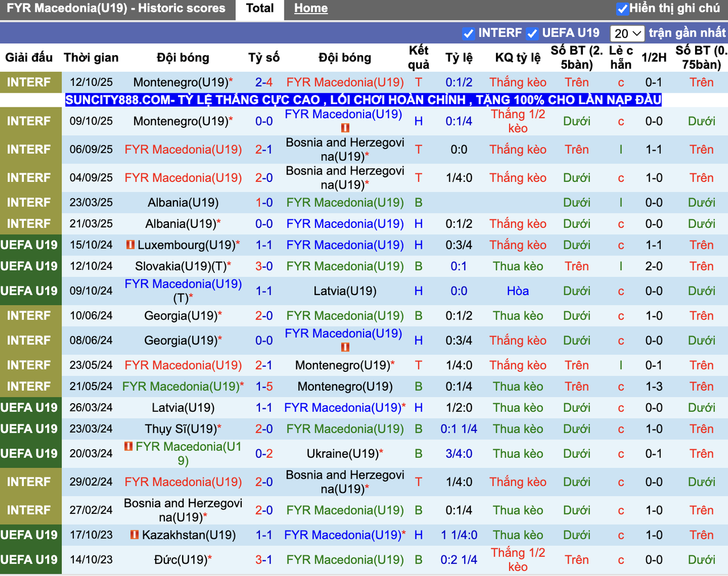Click the Tỷ lệ column header
728x576 pixels.
click(x=459, y=57)
